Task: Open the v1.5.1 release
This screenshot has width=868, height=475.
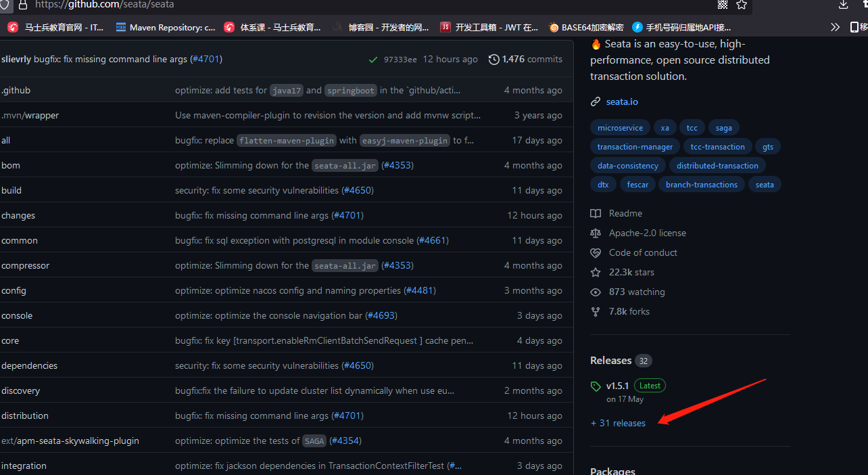Action: coord(617,386)
